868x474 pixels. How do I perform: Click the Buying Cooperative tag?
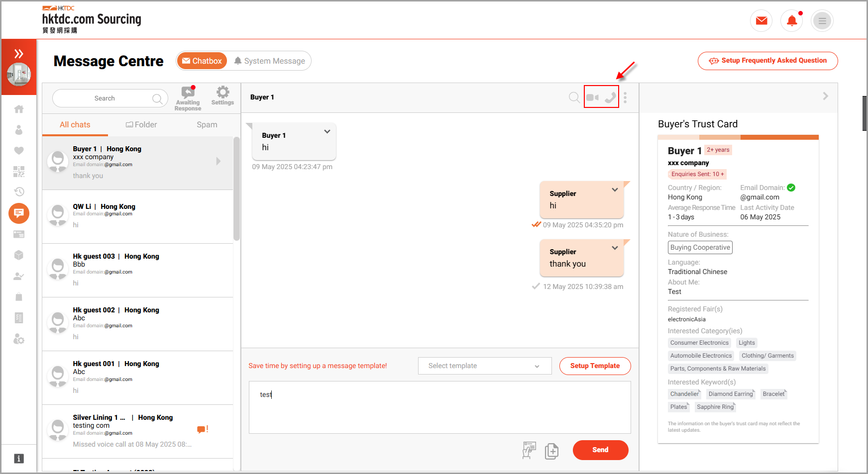click(x=700, y=248)
